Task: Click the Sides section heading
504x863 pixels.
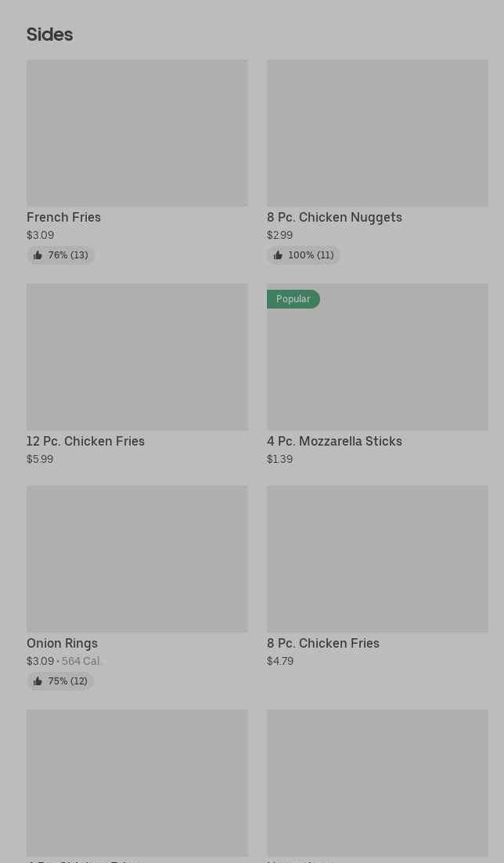Action: [x=50, y=34]
